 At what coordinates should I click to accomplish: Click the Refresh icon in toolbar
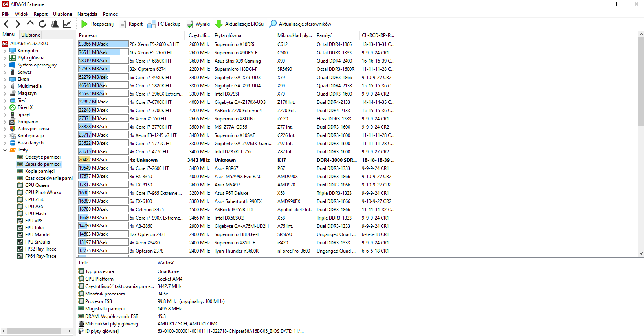[x=42, y=24]
